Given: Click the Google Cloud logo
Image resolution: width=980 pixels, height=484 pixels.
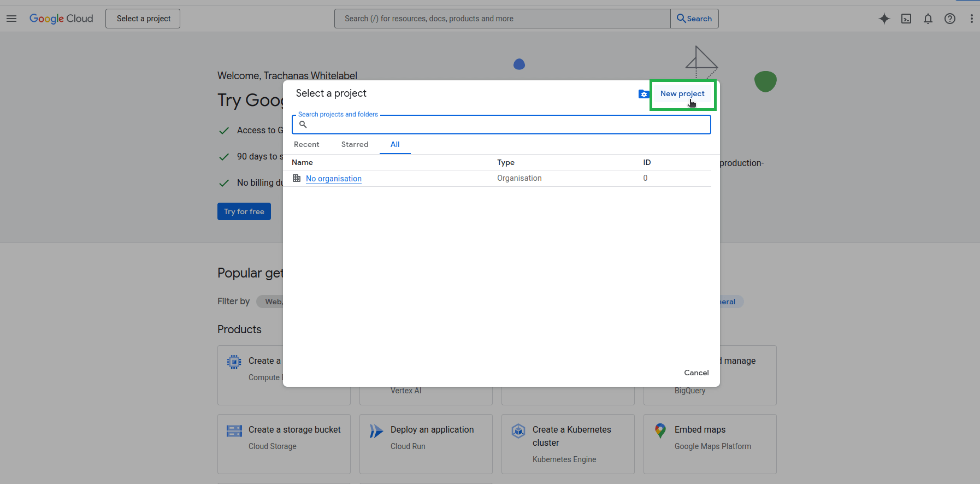Looking at the screenshot, I should click(x=61, y=19).
